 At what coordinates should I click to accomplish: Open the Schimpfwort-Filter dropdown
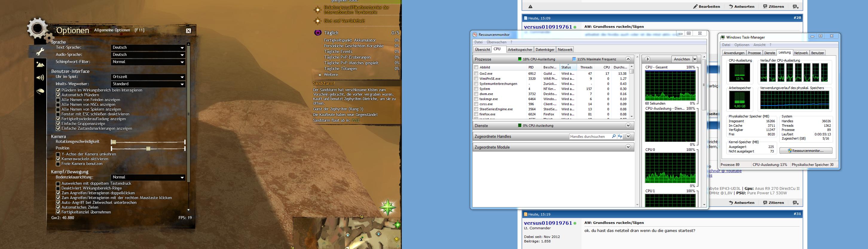(x=148, y=62)
